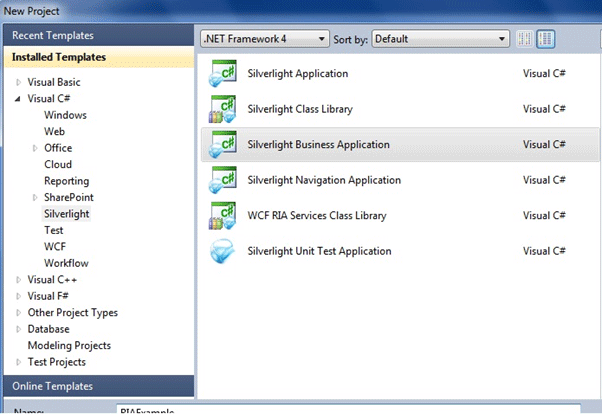
Task: Open the Installed Templates section
Action: [99, 57]
